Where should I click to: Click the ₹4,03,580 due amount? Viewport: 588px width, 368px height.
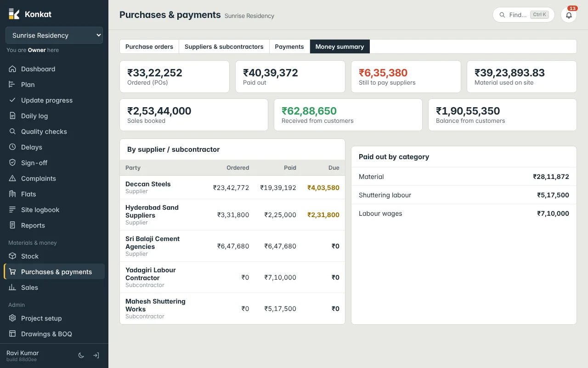(323, 188)
